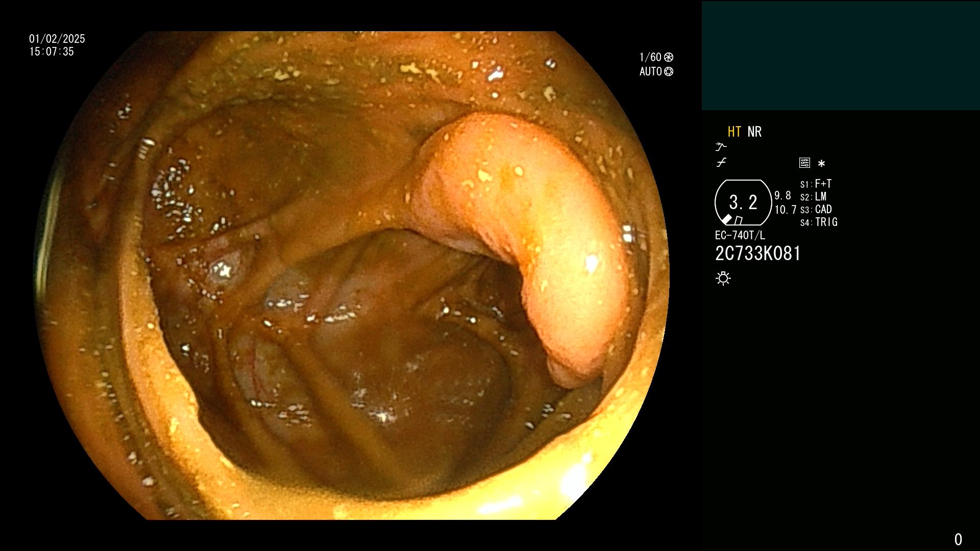The width and height of the screenshot is (980, 551).
Task: Click the S3: CAD switch assignment
Action: (816, 209)
